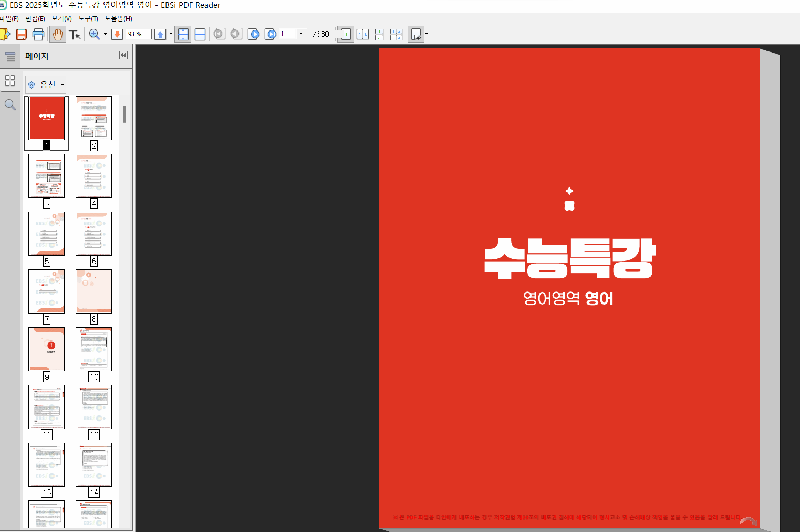Click the zoom in blue arrow

point(160,35)
